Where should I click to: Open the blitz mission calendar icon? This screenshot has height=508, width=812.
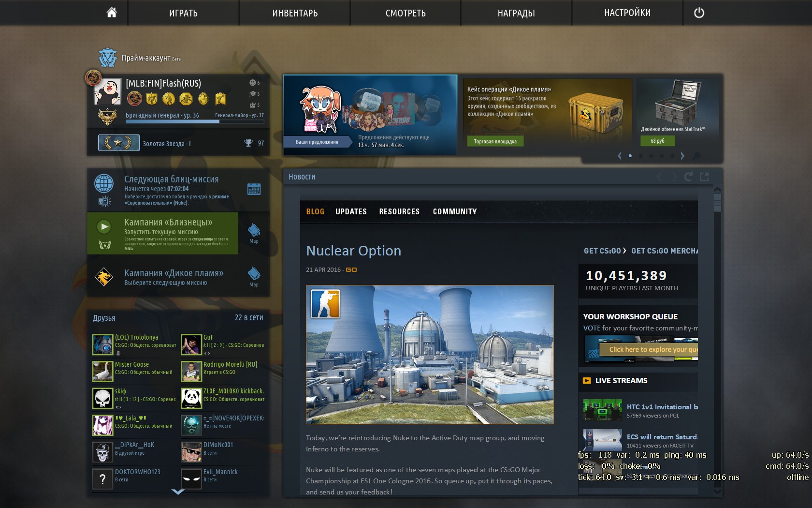[x=254, y=189]
